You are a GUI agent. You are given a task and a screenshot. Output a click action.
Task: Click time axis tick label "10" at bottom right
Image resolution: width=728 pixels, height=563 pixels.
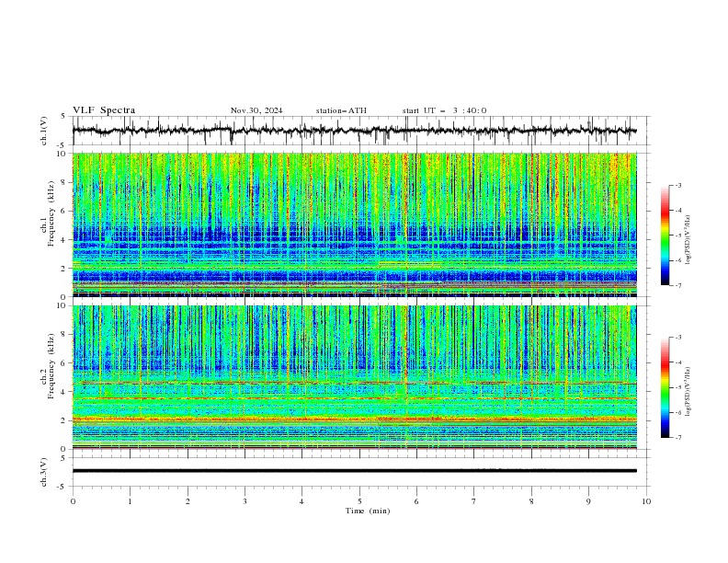point(646,501)
